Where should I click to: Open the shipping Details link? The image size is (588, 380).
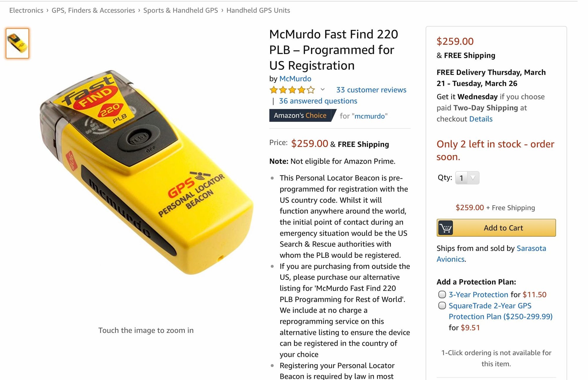click(x=481, y=119)
